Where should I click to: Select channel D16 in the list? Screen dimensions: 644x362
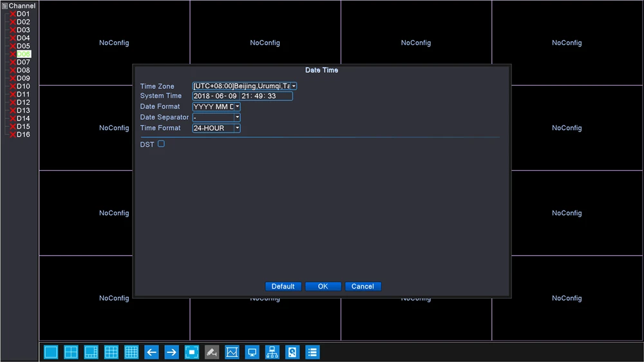[23, 135]
